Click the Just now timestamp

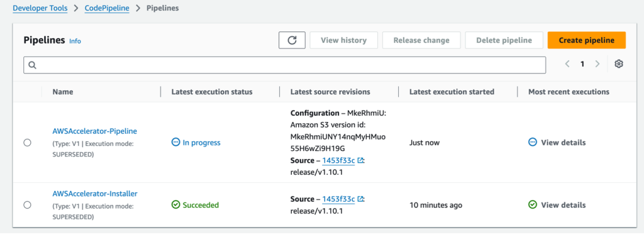tap(425, 143)
